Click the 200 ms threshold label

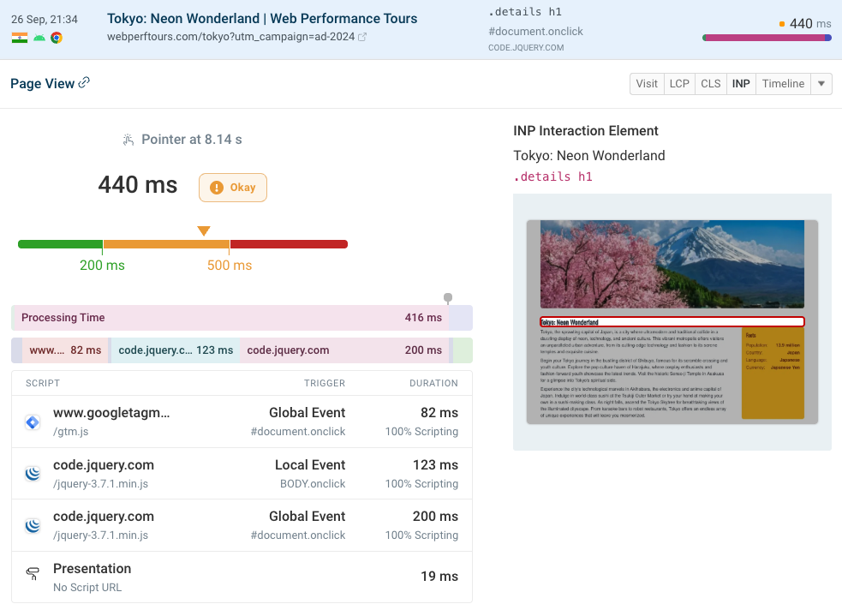point(102,266)
